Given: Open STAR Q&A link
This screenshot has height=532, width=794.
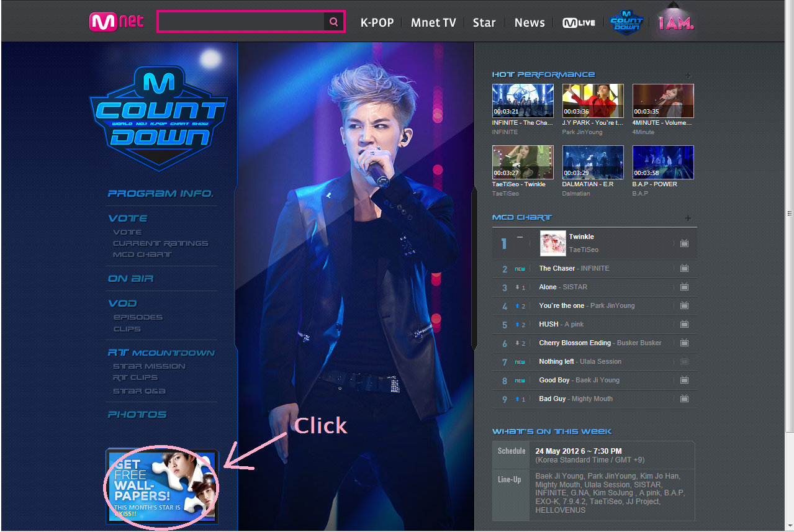Looking at the screenshot, I should pos(139,391).
